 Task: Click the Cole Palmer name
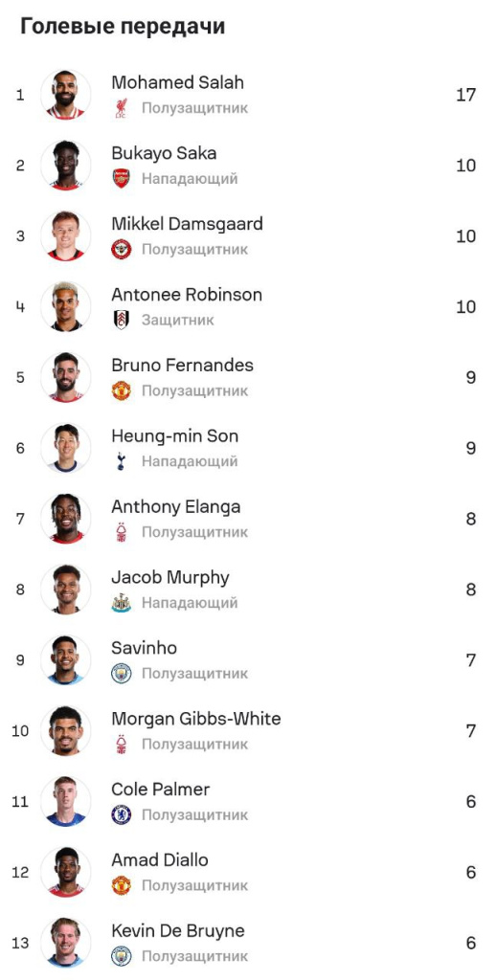[161, 790]
